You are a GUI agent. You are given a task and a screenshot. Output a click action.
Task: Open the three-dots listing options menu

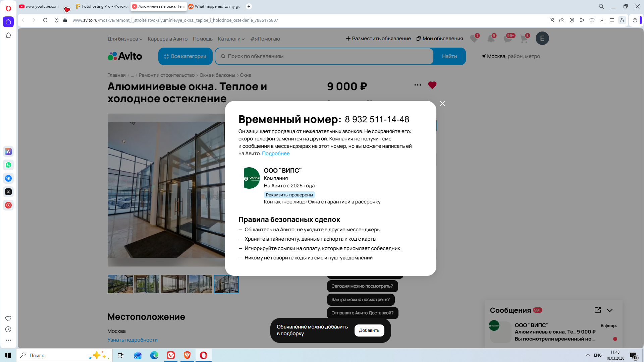coord(418,85)
